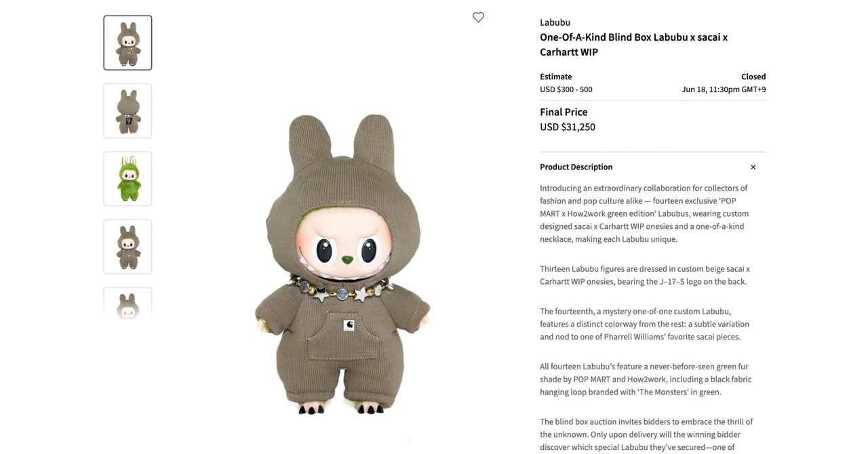868x454 pixels.
Task: Click the main Labubu product image
Action: click(342, 264)
